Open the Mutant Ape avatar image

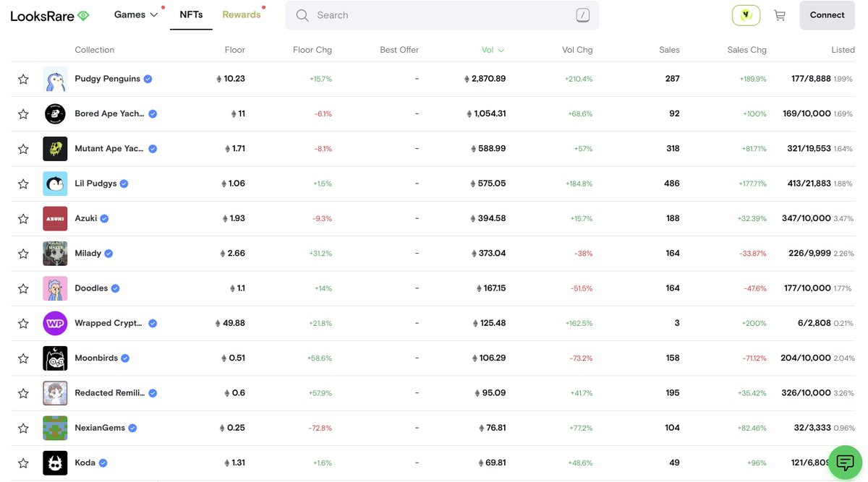[x=55, y=149]
